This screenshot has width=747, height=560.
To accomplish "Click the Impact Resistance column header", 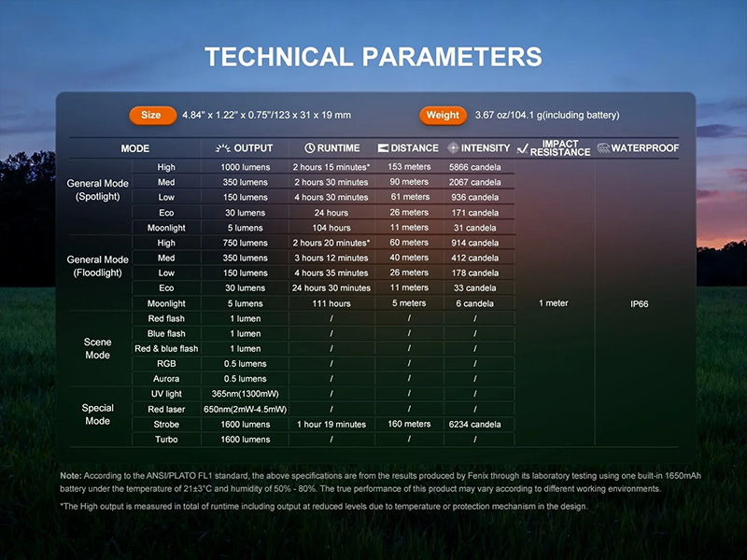I will coord(554,147).
